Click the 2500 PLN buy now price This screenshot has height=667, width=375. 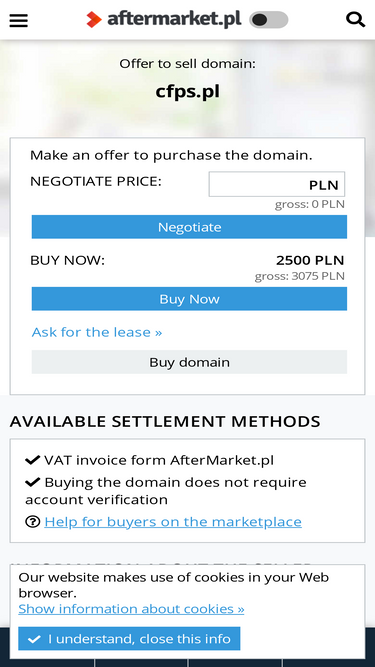tap(310, 260)
